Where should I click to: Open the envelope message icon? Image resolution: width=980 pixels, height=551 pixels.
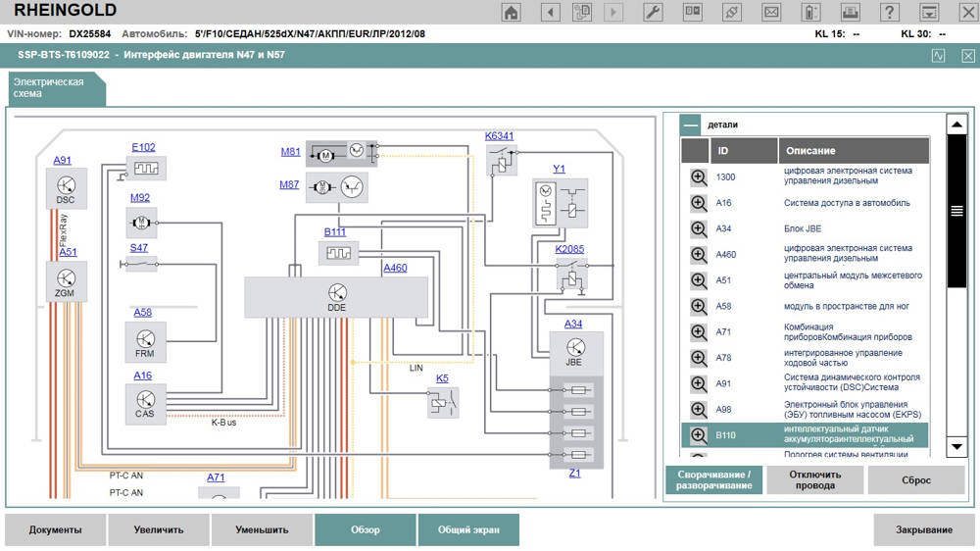[772, 12]
